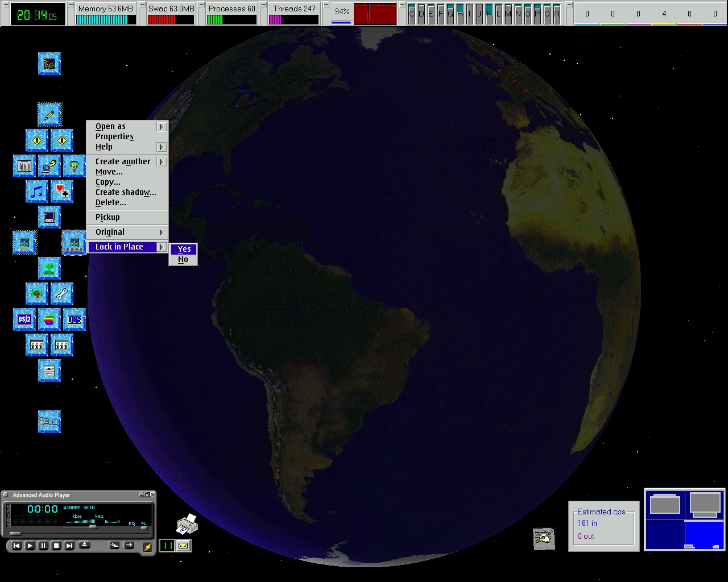Click the yellow mail envelope icon
The image size is (728, 582).
pos(183,546)
